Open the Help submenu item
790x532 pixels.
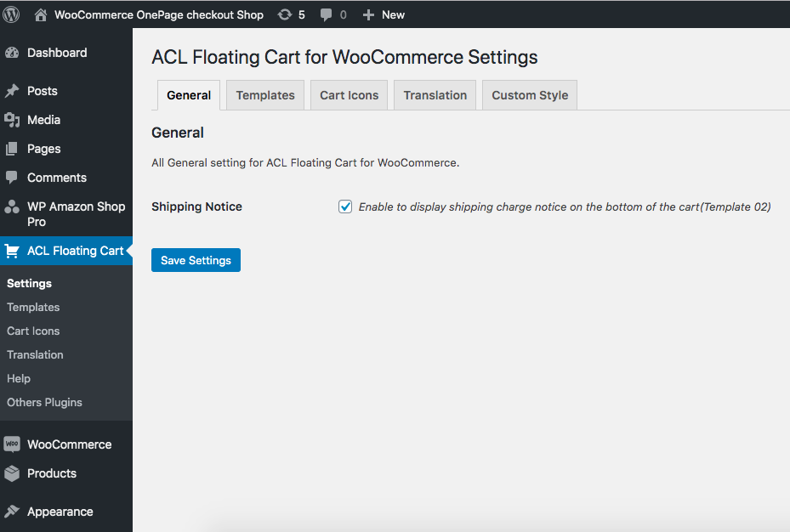pyautogui.click(x=19, y=378)
